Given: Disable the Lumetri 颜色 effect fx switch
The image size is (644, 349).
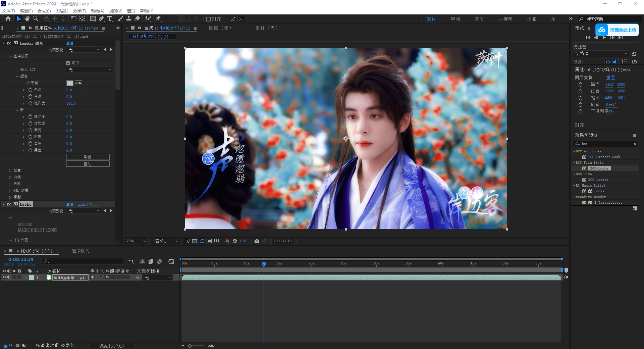Looking at the screenshot, I should 9,43.
